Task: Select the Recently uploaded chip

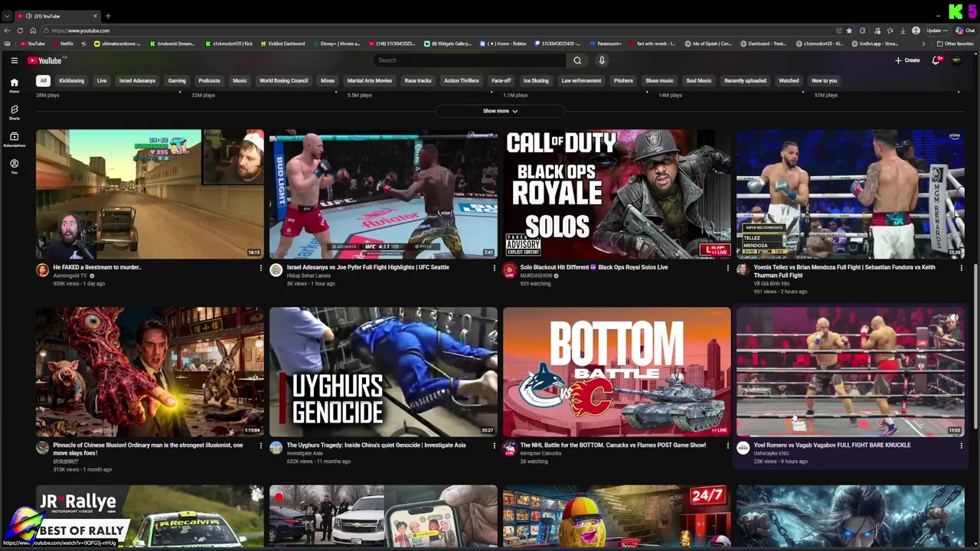Action: click(745, 80)
